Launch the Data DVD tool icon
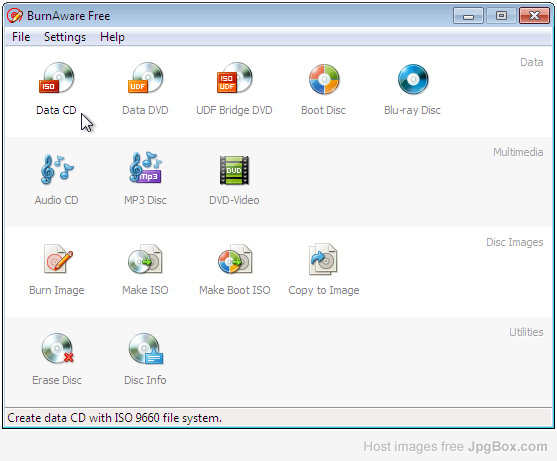Screen dimensions: 557x461 click(x=146, y=78)
